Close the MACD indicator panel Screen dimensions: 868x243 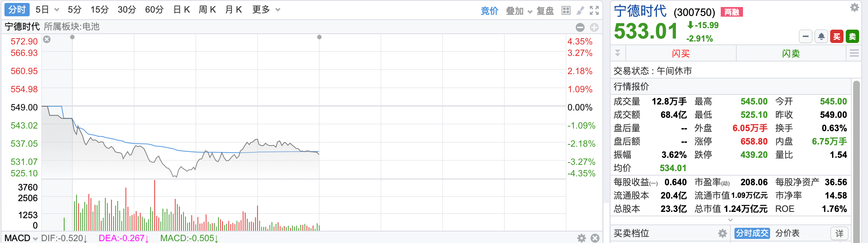click(x=595, y=238)
